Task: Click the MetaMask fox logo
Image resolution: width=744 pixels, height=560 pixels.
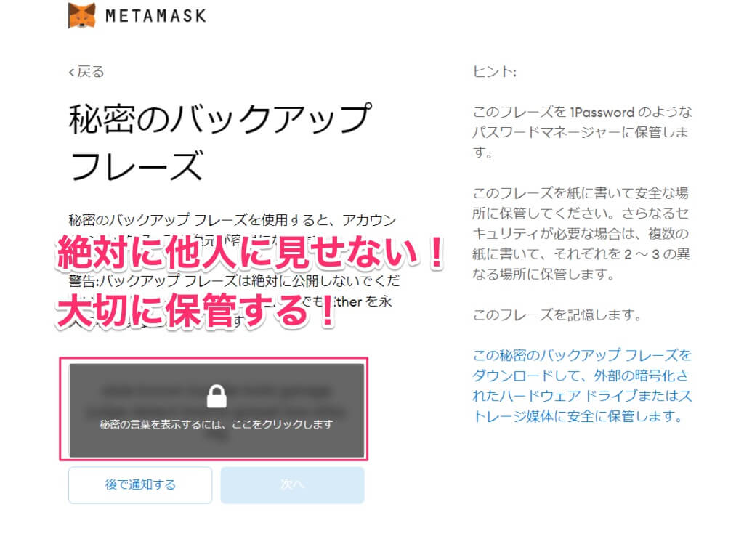Action: [82, 15]
